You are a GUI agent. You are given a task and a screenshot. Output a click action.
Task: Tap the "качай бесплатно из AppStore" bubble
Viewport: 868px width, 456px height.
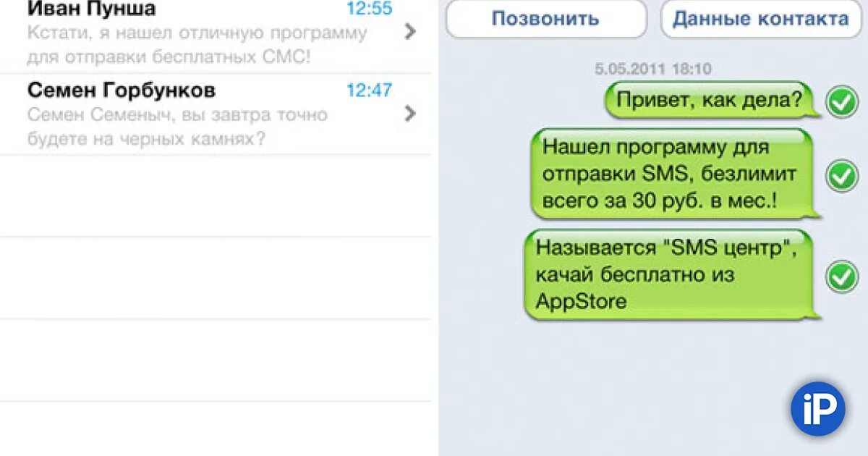click(x=672, y=275)
